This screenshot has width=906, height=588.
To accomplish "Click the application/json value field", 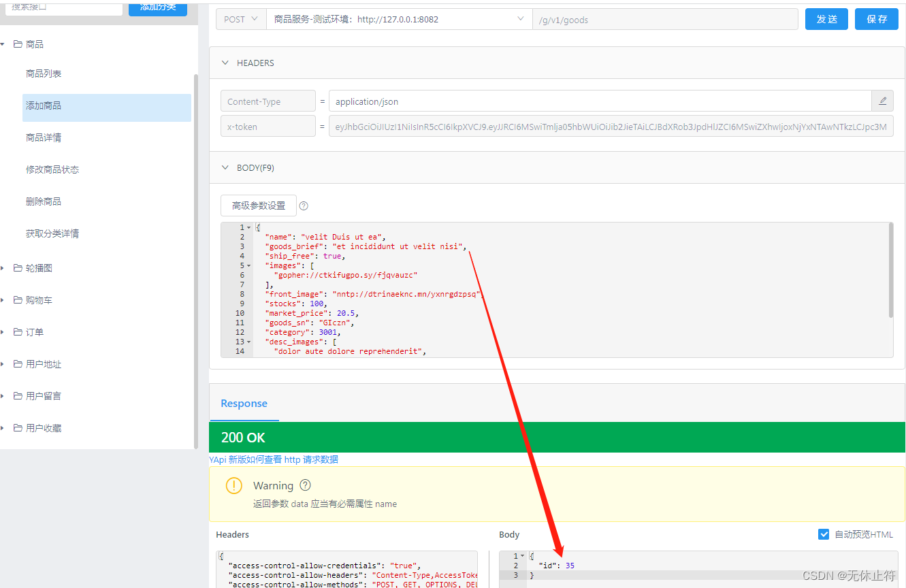I will (600, 101).
